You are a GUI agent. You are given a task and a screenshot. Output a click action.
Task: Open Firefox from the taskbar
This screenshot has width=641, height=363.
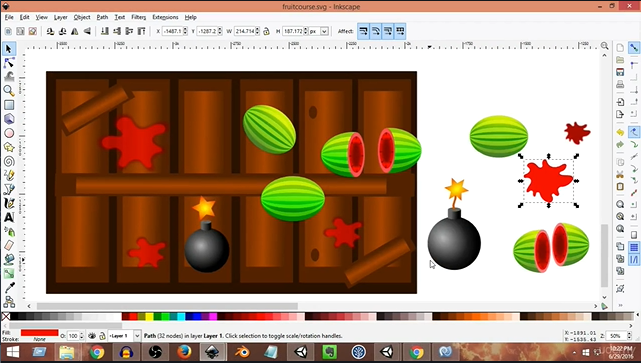click(184, 352)
